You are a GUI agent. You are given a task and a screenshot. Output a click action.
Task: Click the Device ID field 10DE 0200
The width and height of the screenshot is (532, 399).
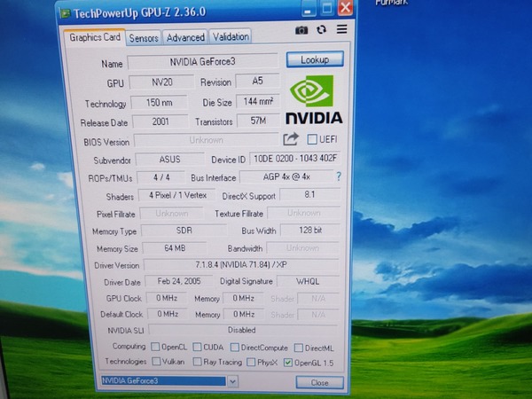pos(295,158)
